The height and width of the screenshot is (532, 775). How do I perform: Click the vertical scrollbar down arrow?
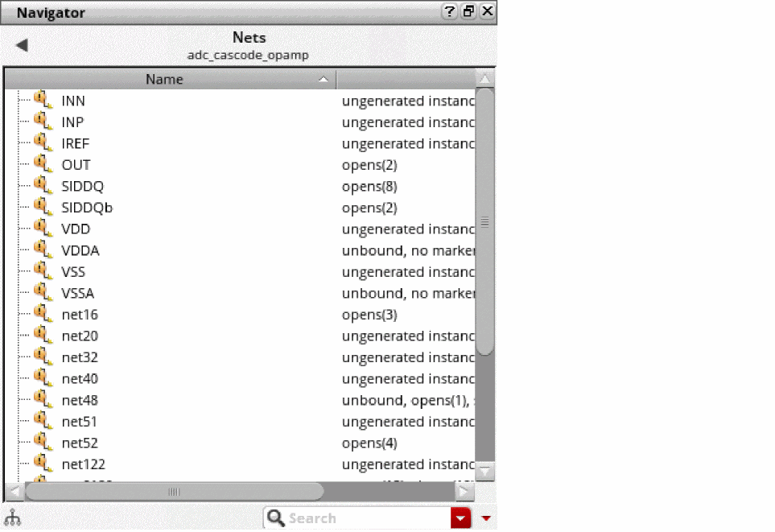click(x=484, y=471)
